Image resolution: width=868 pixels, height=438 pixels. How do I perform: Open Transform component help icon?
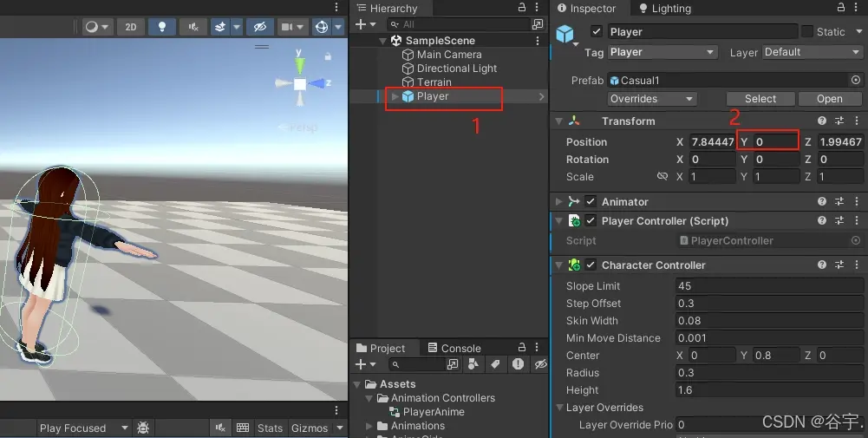[822, 121]
